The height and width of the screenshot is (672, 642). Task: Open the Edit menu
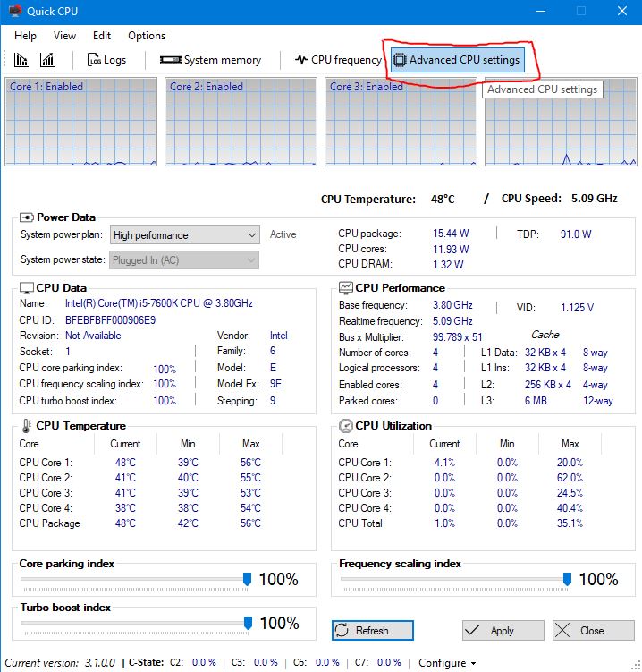pyautogui.click(x=102, y=36)
